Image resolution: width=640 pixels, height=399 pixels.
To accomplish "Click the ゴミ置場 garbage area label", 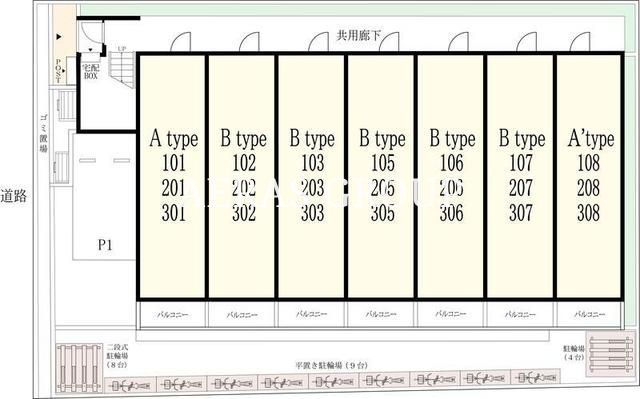I will point(44,133).
